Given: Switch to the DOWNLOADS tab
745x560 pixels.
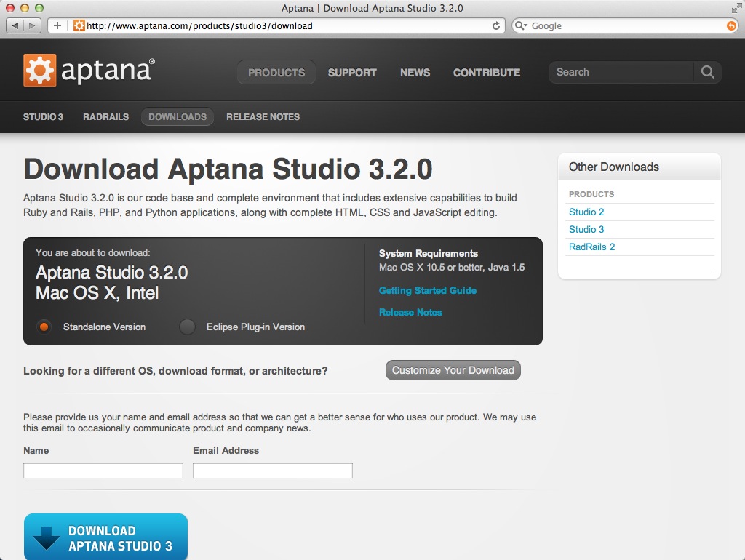Looking at the screenshot, I should tap(178, 117).
